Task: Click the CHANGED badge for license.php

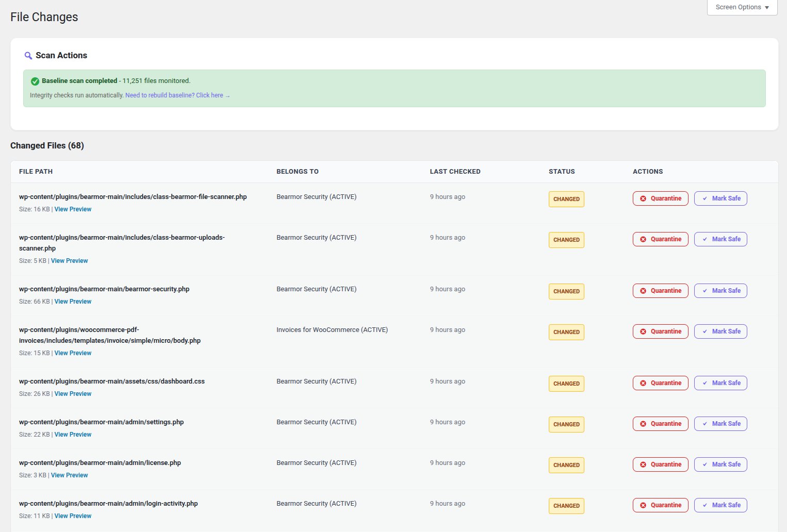Action: [x=566, y=464]
